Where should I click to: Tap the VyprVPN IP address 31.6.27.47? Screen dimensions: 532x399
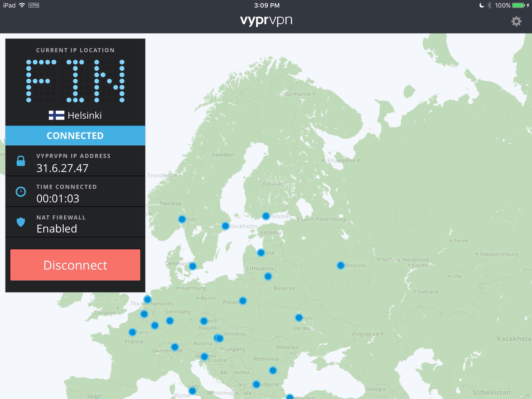click(62, 168)
